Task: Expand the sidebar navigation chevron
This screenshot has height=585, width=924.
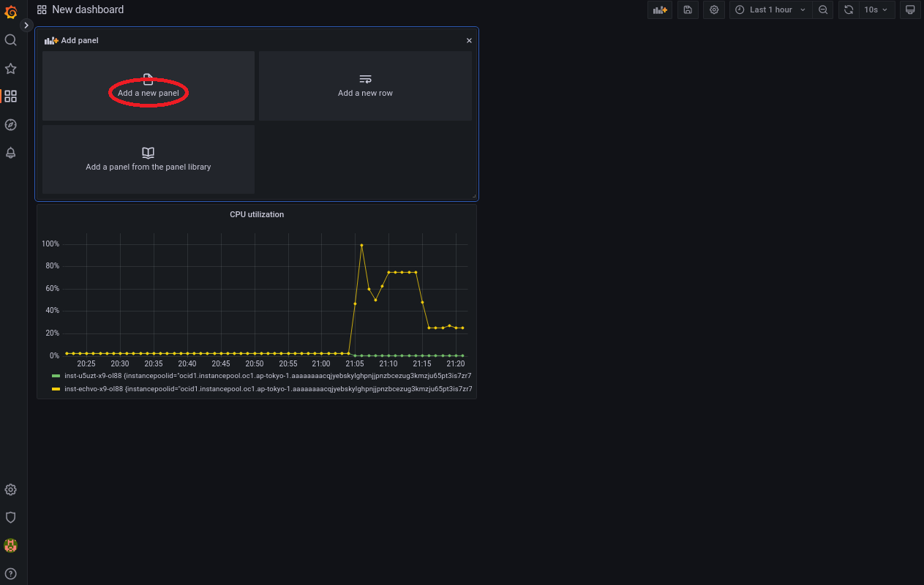Action: 26,25
